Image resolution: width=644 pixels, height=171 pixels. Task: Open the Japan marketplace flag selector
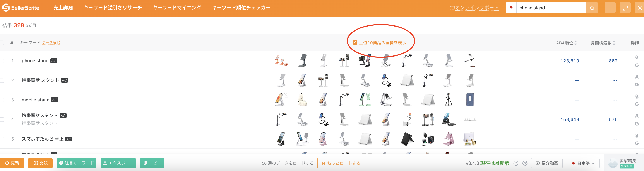click(x=511, y=8)
